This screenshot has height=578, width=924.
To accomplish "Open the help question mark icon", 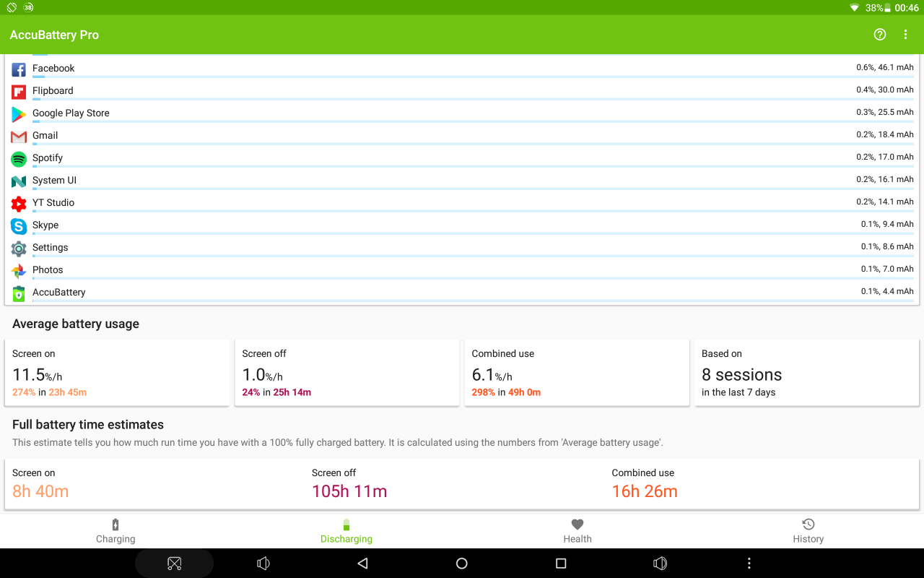I will (x=879, y=35).
